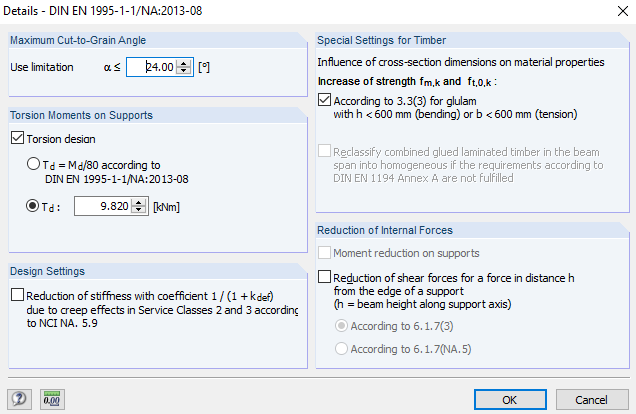This screenshot has width=636, height=414.
Task: Enable reduction of stiffness due to creep
Action: (x=18, y=295)
